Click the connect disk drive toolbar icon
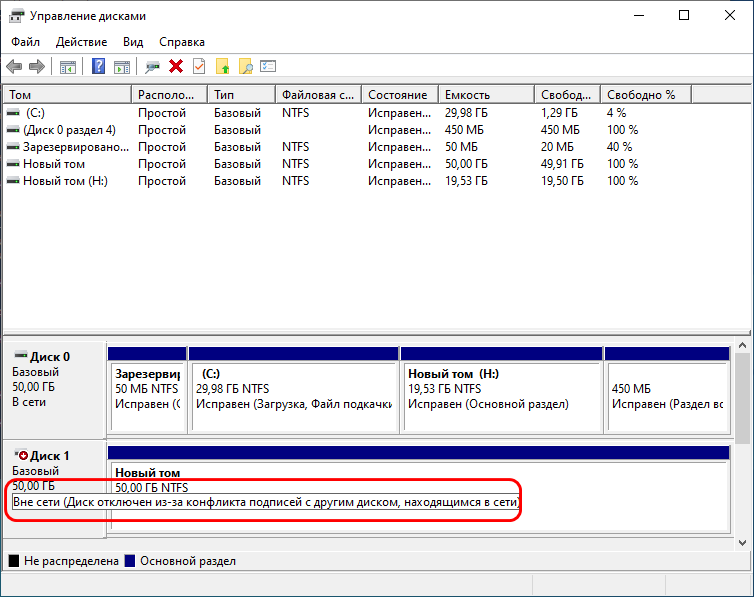 (152, 66)
